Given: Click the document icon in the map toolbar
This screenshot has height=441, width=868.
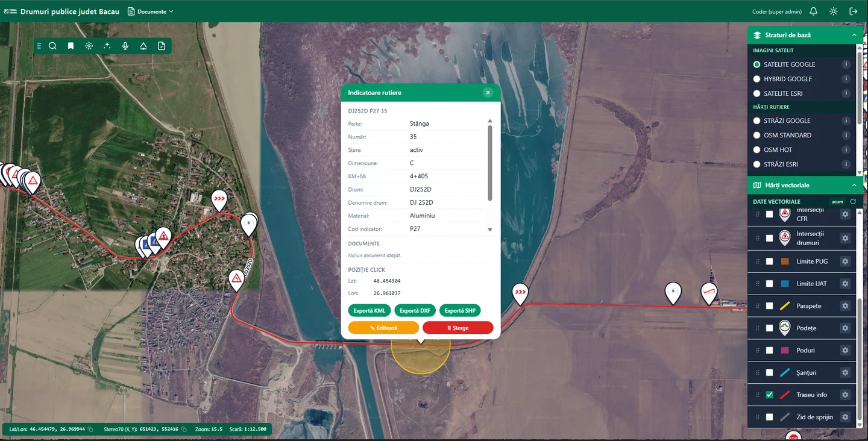Looking at the screenshot, I should 162,46.
